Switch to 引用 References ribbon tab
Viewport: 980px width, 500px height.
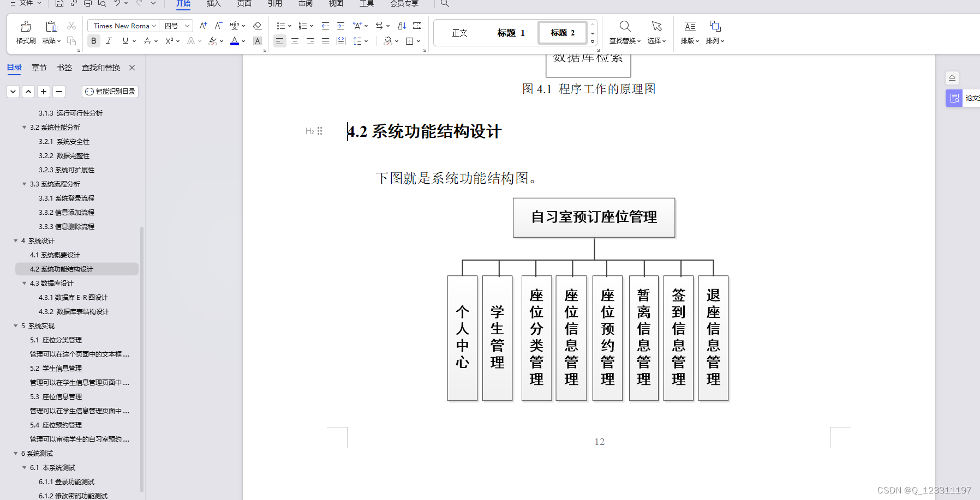click(275, 3)
